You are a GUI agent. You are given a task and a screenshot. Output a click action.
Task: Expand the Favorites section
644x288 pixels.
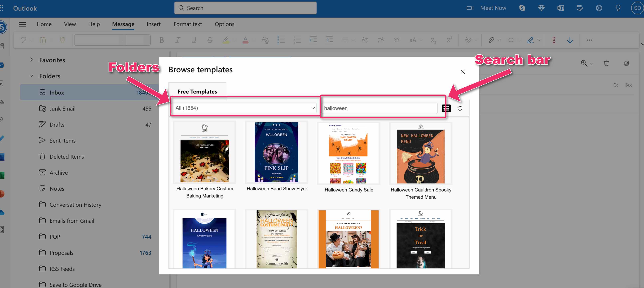pyautogui.click(x=31, y=60)
